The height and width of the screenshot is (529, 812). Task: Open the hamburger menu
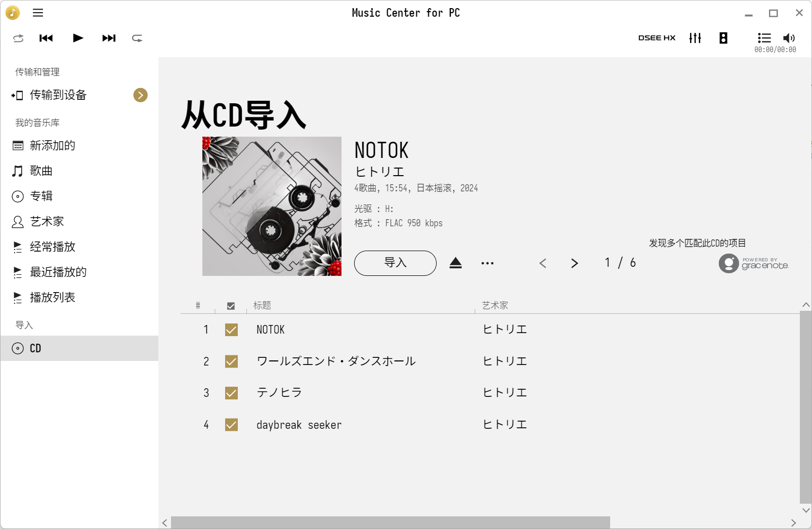click(x=38, y=13)
